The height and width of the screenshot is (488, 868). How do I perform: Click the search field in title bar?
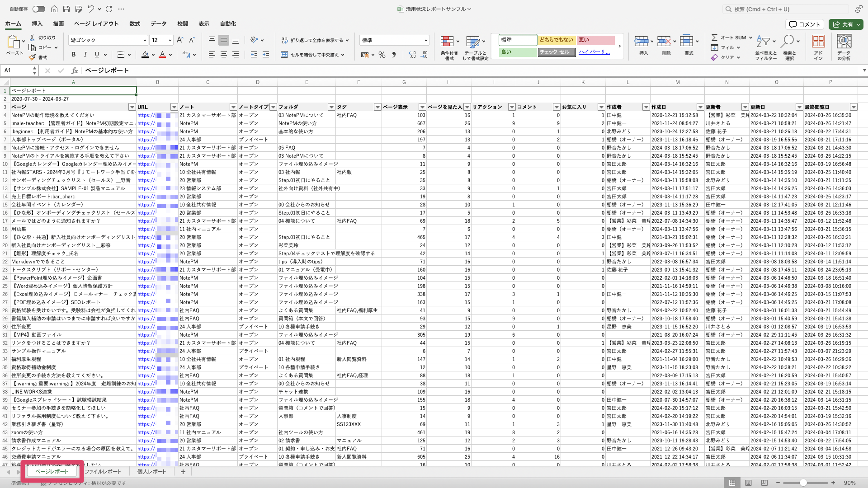pos(786,9)
